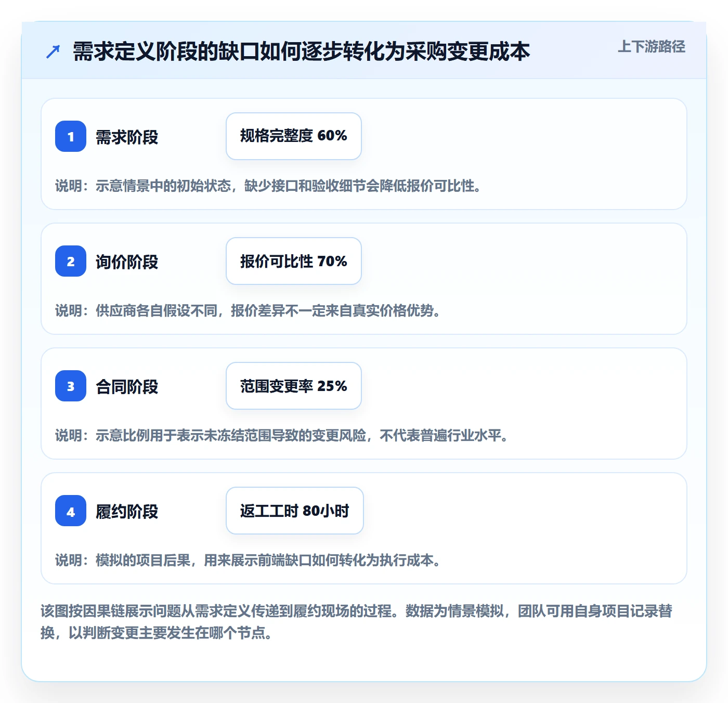
Task: Click the title 需求定义阶段的缺口如何逐步转化为采购变更成本
Action: click(x=301, y=51)
